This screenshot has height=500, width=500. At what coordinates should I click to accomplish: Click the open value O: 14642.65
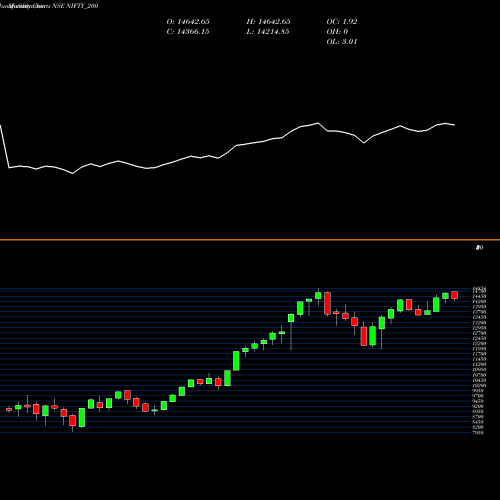point(188,22)
